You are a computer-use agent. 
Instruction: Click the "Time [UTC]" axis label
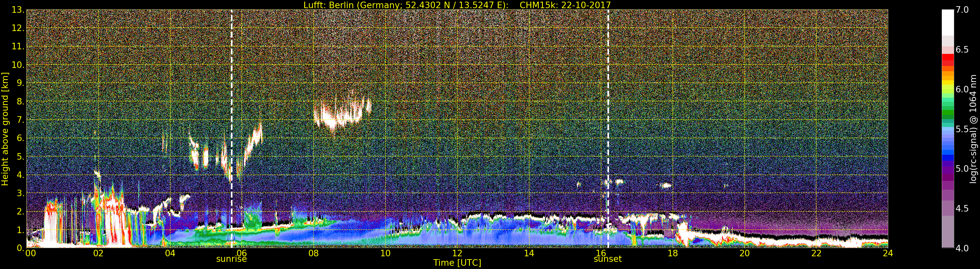pyautogui.click(x=457, y=262)
